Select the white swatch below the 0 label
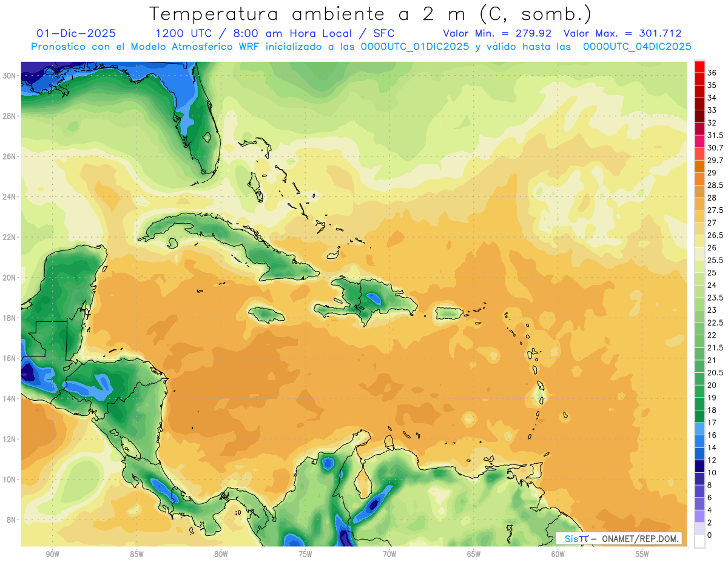Screen dimensions: 728x562 [699, 541]
